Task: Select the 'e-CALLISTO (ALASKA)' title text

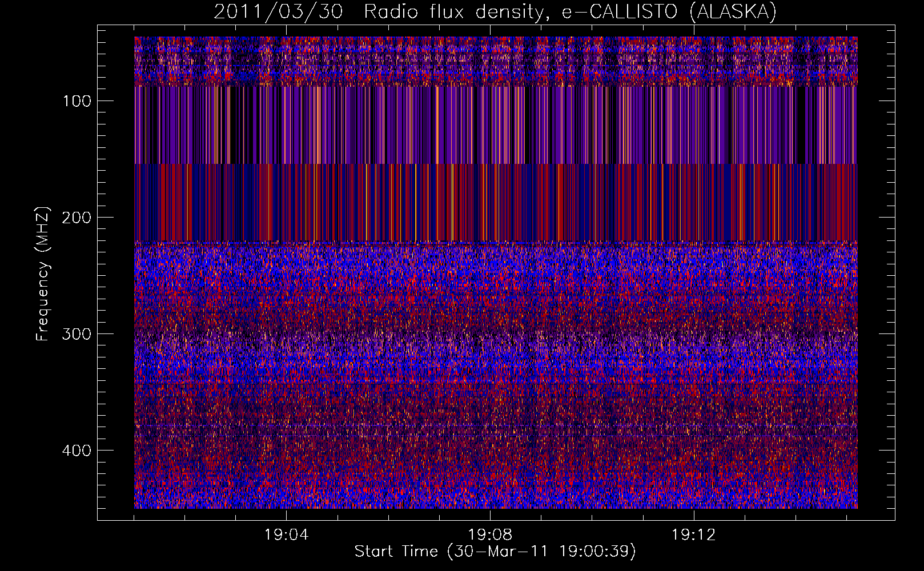Action: click(669, 12)
